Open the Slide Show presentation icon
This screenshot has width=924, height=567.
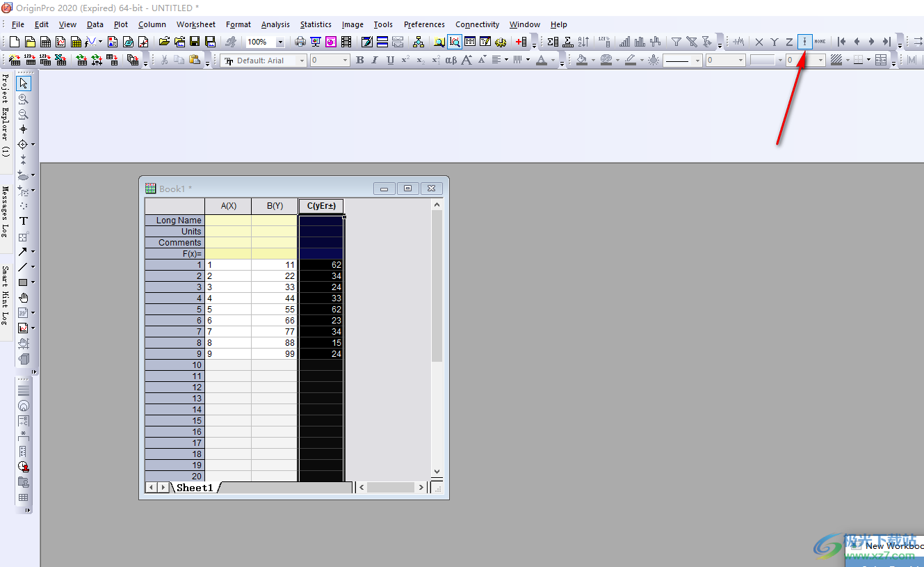click(316, 42)
